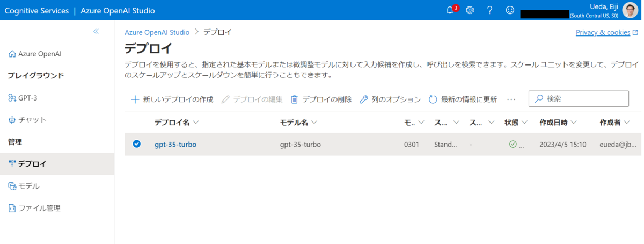Sort by 状態 column header
The height and width of the screenshot is (244, 644).
pos(516,123)
